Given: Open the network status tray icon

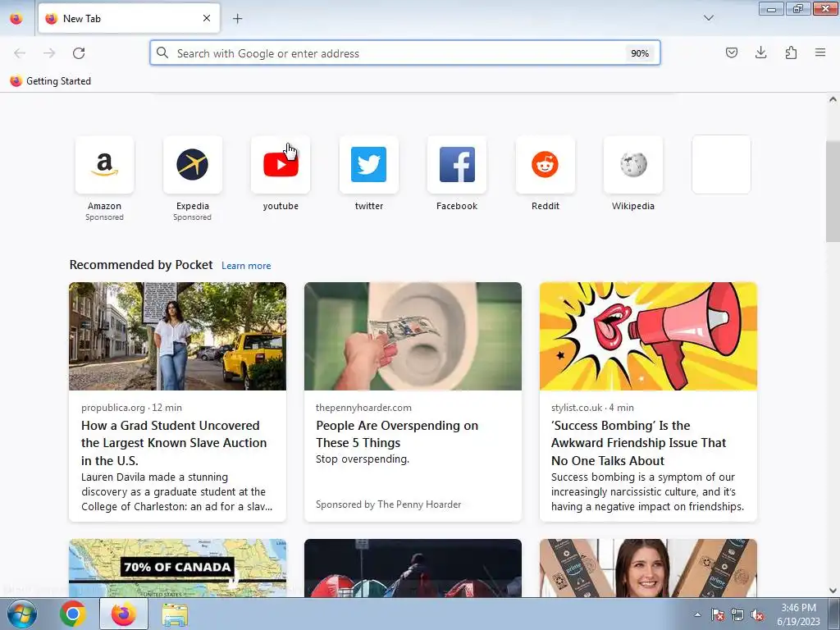Looking at the screenshot, I should 737,615.
